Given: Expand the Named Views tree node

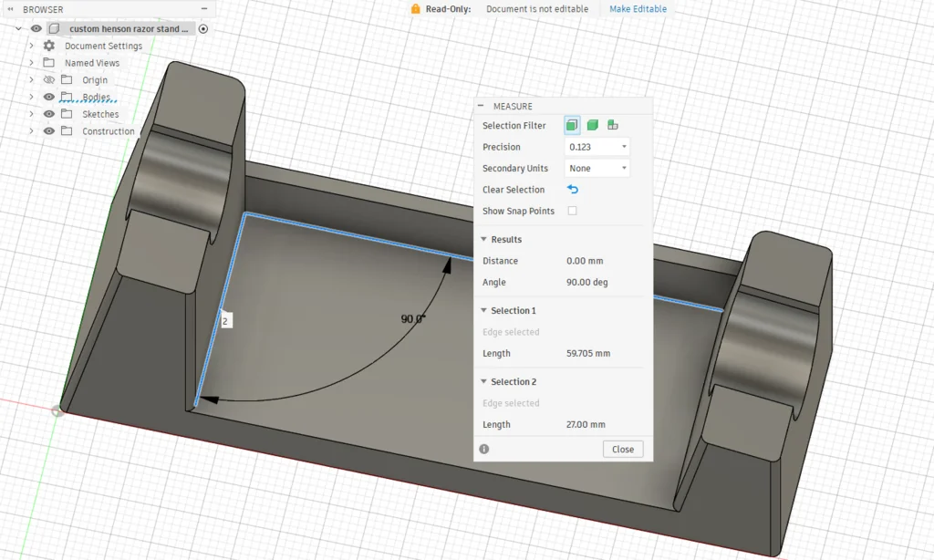Looking at the screenshot, I should tap(31, 63).
